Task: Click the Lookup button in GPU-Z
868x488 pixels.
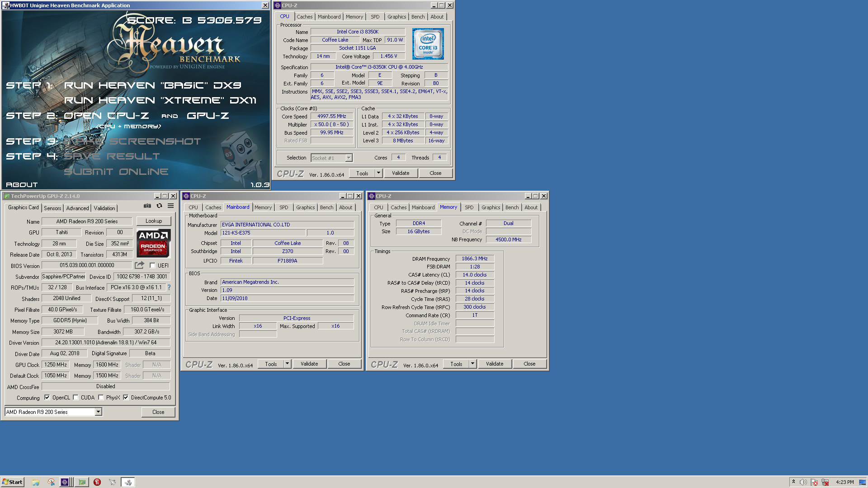Action: pos(154,221)
